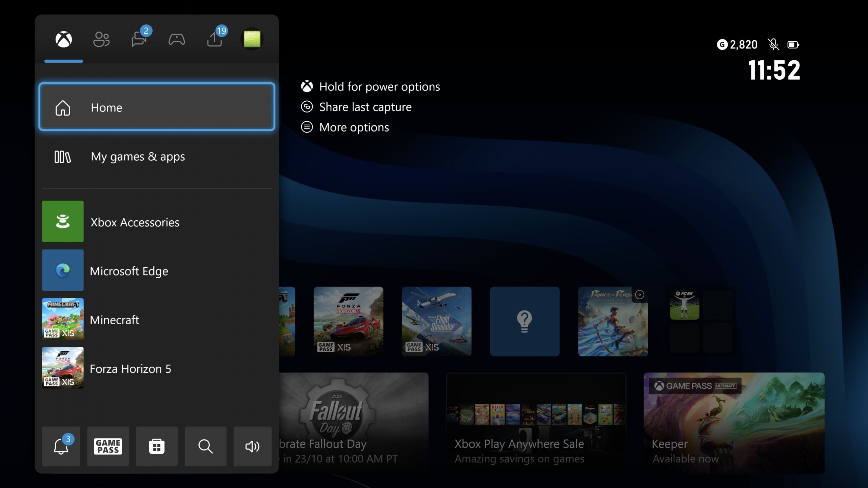Open the Game Pass button

(108, 446)
